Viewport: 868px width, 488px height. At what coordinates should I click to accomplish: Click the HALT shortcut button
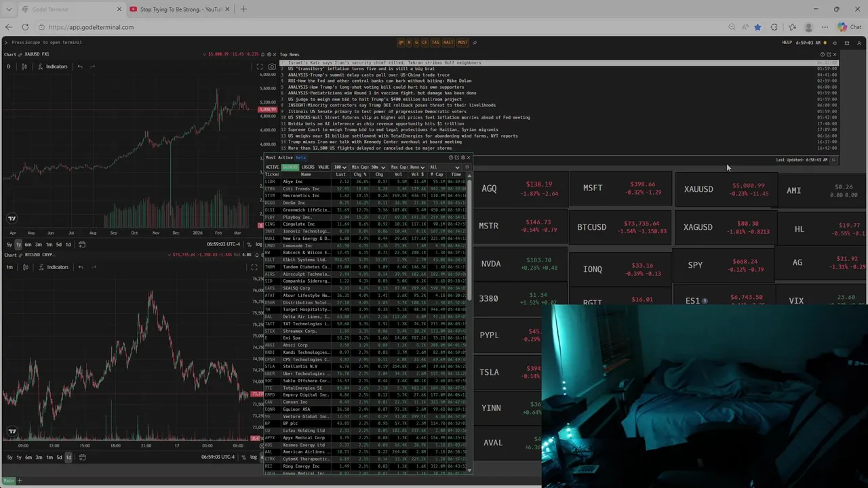tap(448, 43)
